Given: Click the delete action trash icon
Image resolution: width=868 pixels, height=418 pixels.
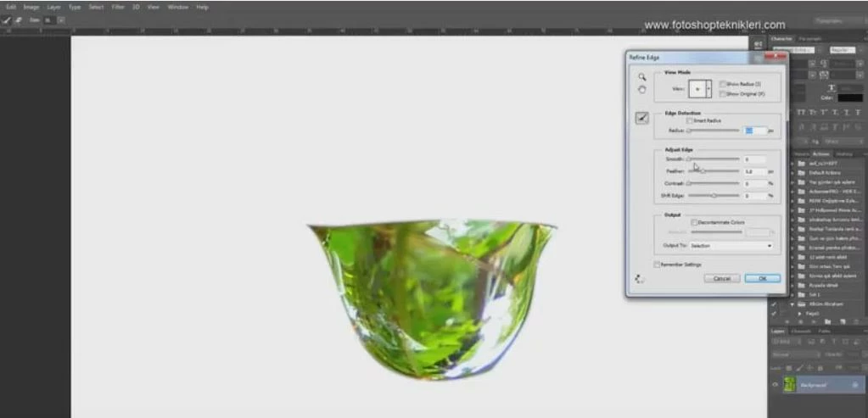Looking at the screenshot, I should click(857, 322).
